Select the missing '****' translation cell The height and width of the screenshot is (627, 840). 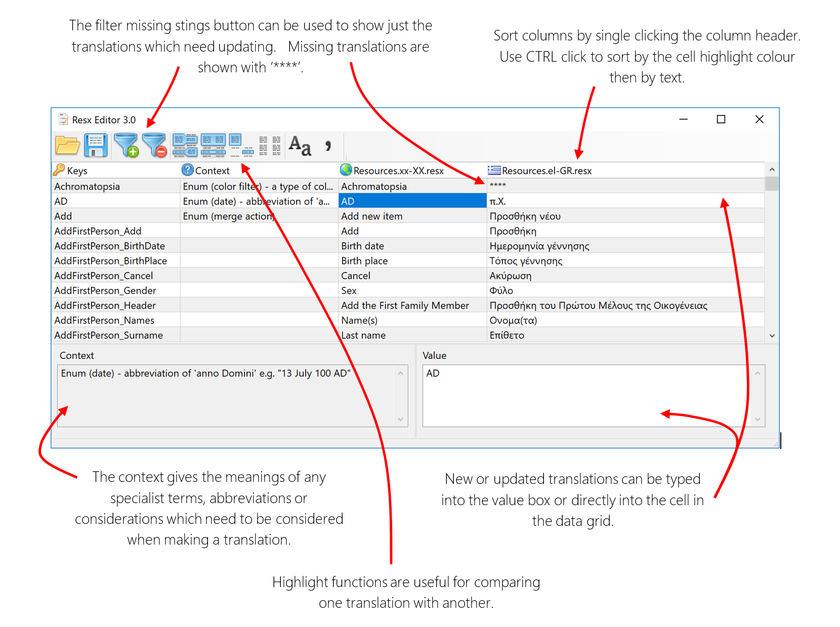625,186
